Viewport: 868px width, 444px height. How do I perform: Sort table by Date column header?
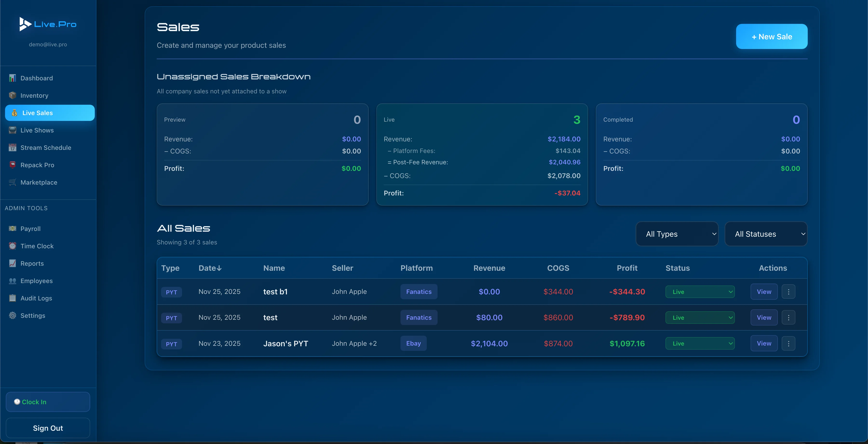pyautogui.click(x=210, y=268)
